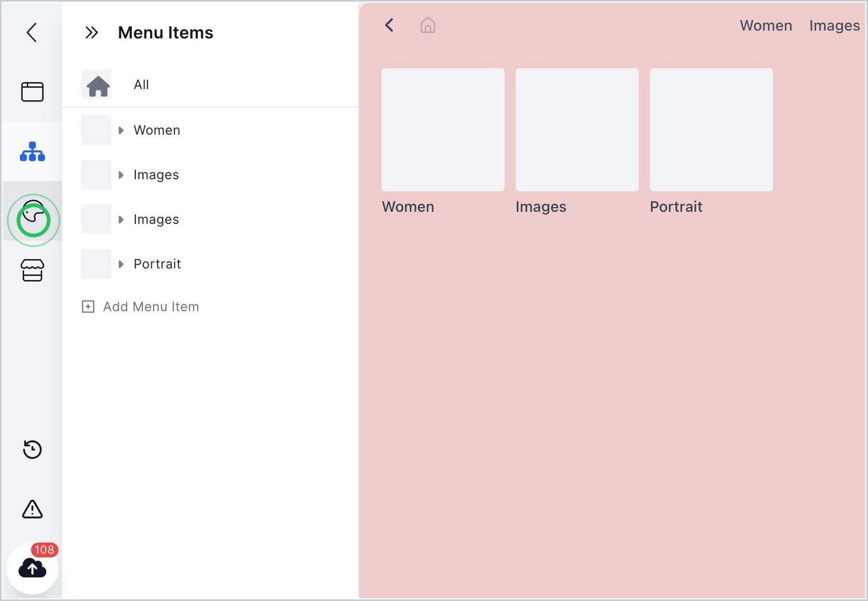This screenshot has height=601, width=868.
Task: Click the Images label under second card
Action: 541,207
